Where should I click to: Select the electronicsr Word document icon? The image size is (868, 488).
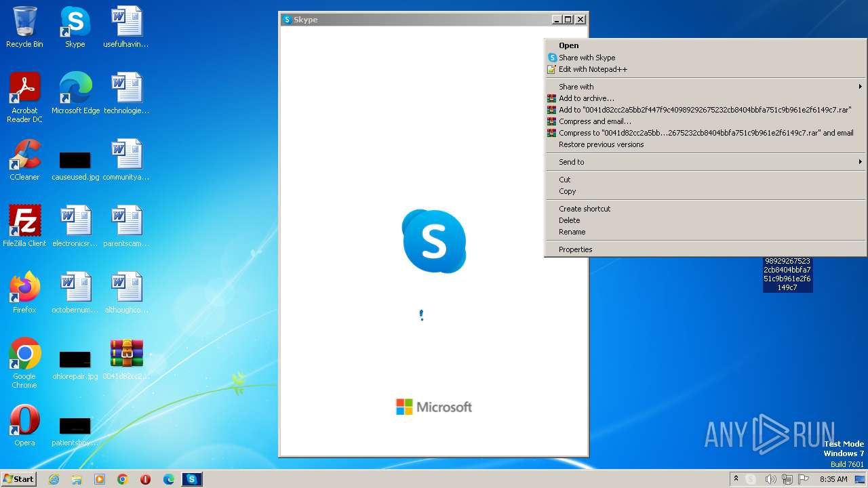click(75, 226)
